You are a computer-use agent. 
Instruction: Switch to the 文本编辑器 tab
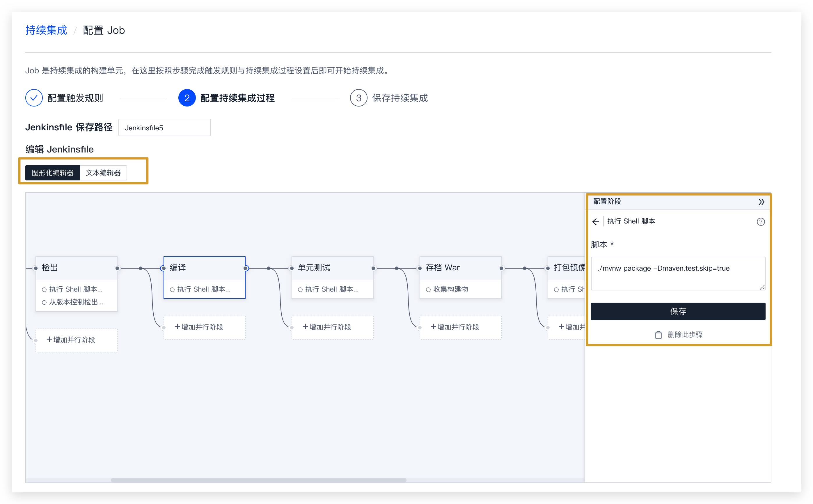click(x=103, y=173)
